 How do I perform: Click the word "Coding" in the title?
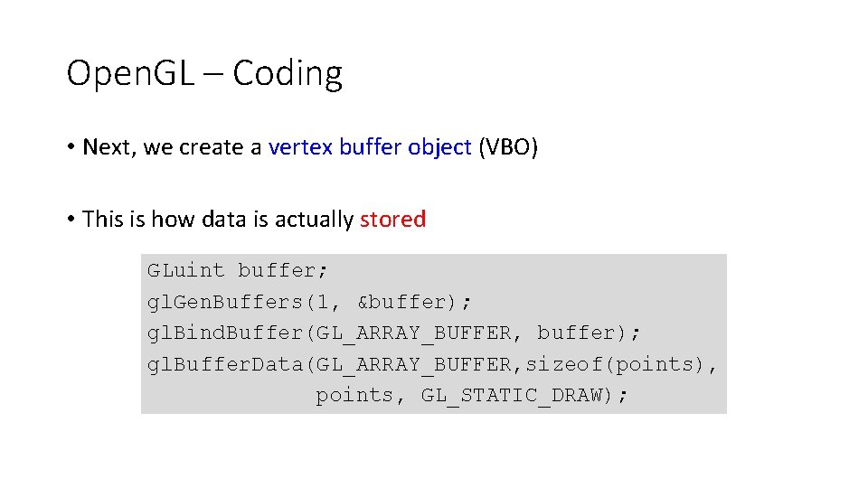pyautogui.click(x=288, y=73)
